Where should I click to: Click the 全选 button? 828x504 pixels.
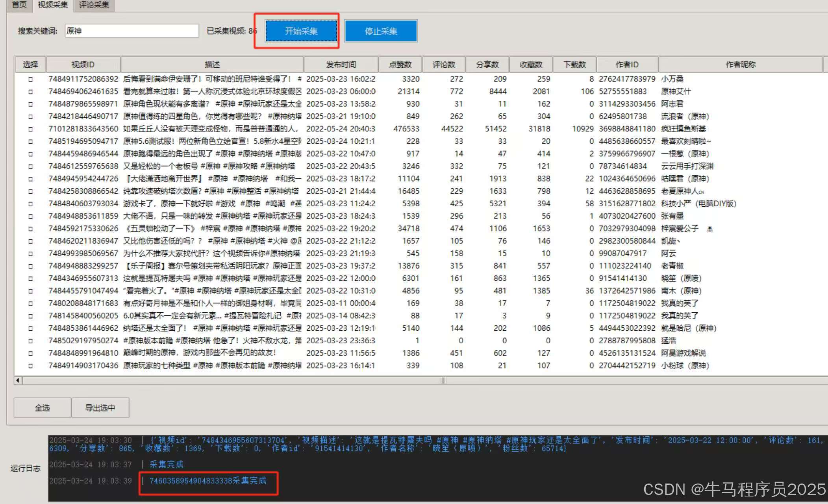click(43, 408)
